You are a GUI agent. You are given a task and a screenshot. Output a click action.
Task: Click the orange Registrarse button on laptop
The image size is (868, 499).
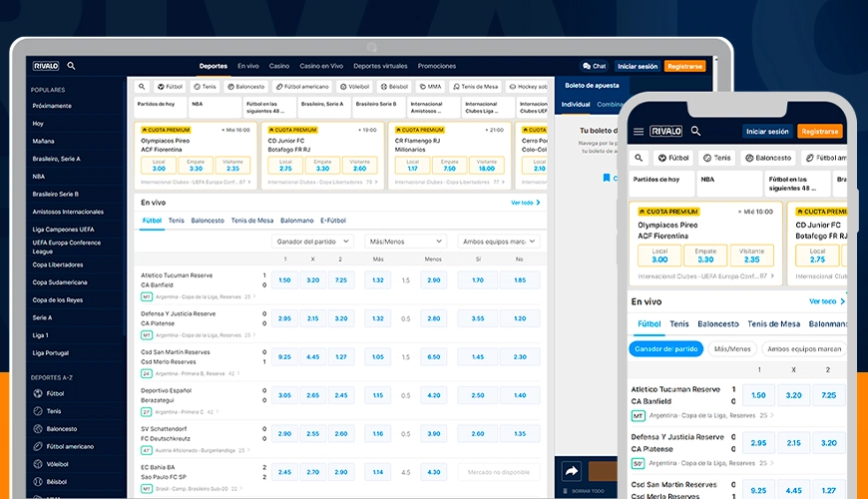(x=684, y=67)
